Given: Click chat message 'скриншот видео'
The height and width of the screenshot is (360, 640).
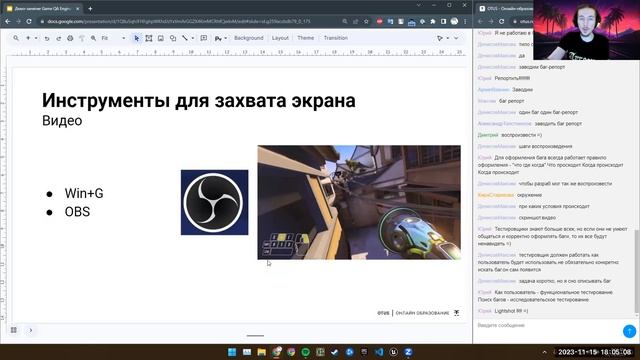Looking at the screenshot, I should coord(537,218).
